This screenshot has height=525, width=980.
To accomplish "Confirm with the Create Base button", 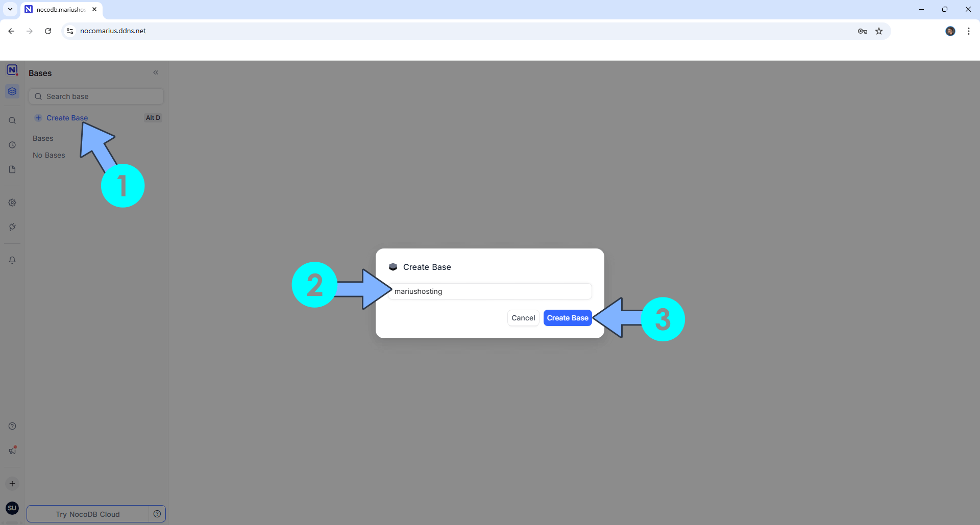I will pos(568,317).
